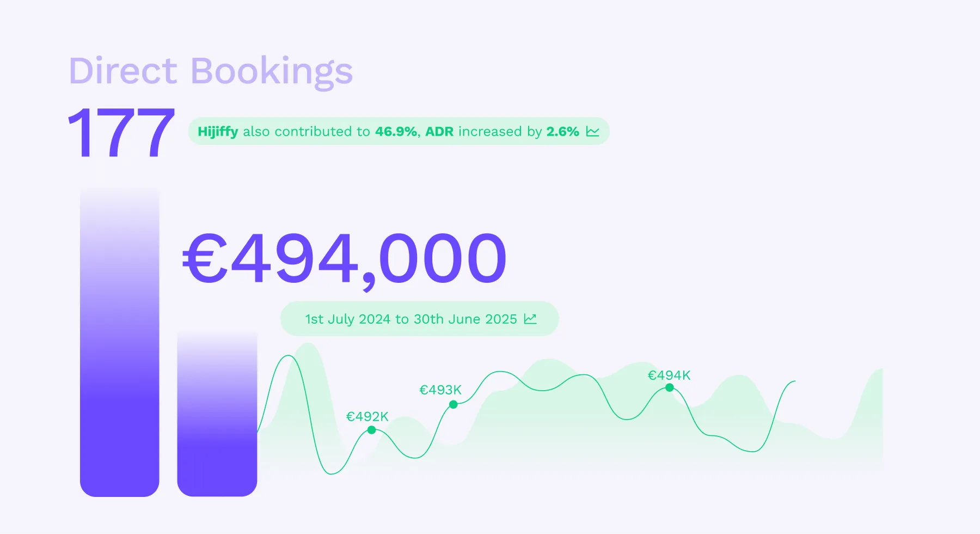Select the large 177 bookings number

[x=121, y=133]
